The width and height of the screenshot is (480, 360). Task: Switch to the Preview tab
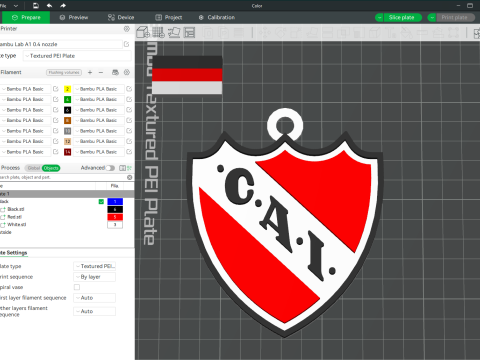pos(74,17)
